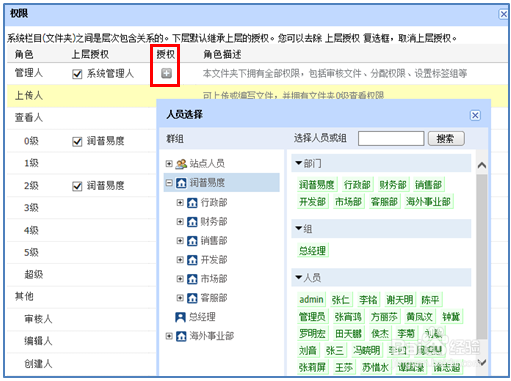This screenshot has height=381, width=511.
Task: Select the admin person tag
Action: pyautogui.click(x=311, y=300)
